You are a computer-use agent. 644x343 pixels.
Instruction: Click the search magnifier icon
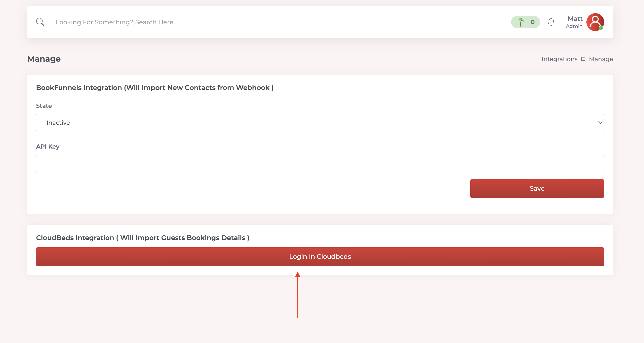tap(40, 22)
